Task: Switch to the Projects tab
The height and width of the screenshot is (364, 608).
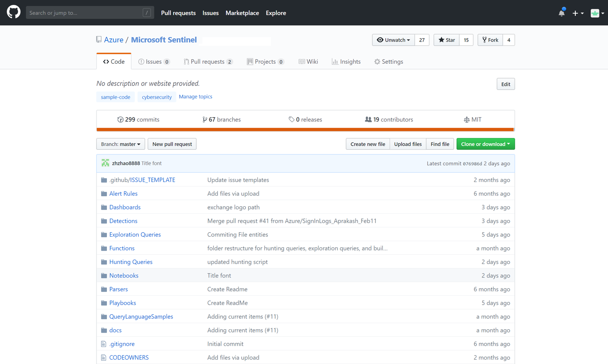Action: pyautogui.click(x=265, y=62)
